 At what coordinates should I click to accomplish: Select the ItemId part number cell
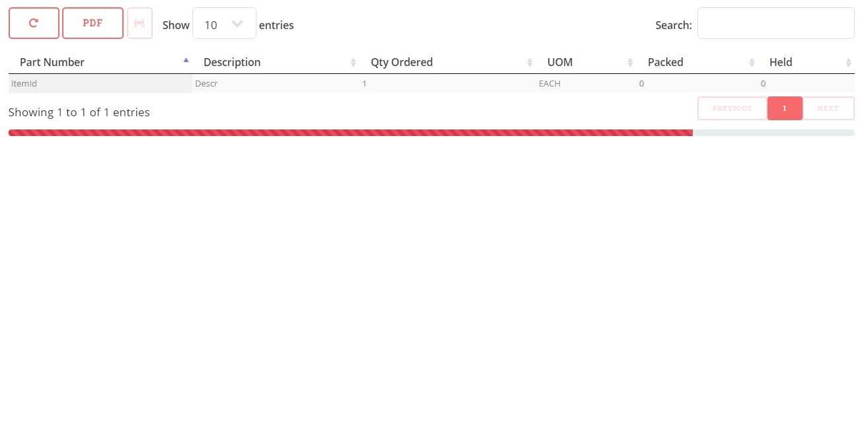coord(100,84)
